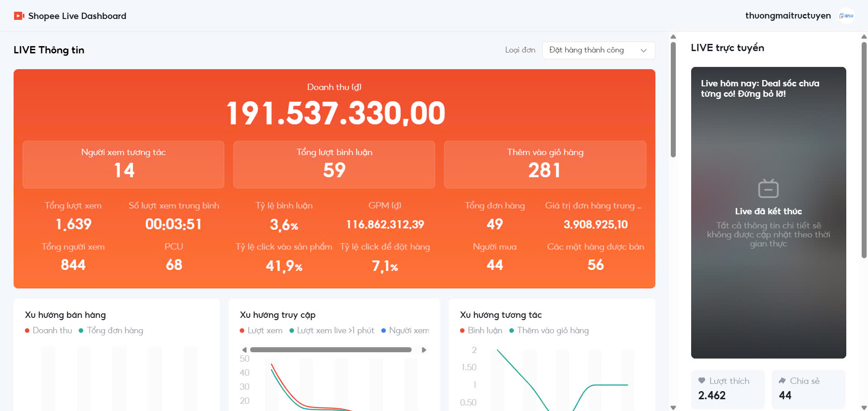Screen dimensions: 868x411
Task: Toggle the Doanh thu legend series
Action: pyautogui.click(x=48, y=331)
